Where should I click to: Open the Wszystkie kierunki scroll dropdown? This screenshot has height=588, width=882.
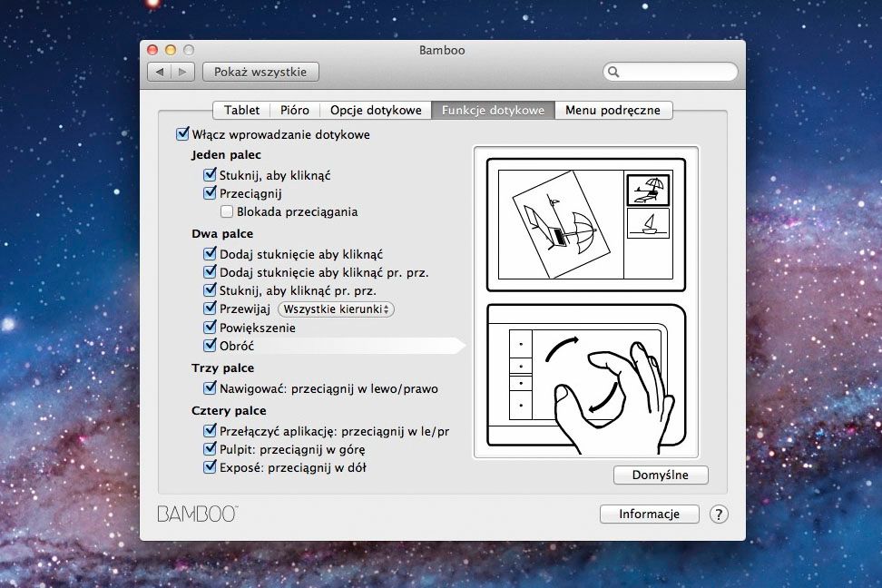(x=336, y=309)
